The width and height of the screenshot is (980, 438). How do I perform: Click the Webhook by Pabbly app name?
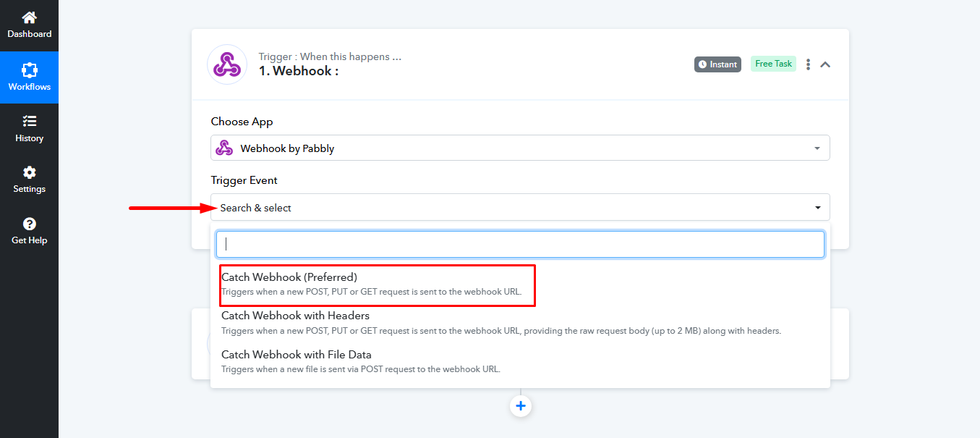(287, 148)
